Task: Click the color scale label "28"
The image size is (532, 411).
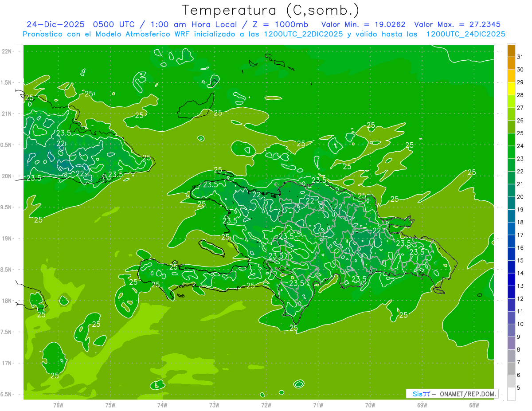Action: pyautogui.click(x=520, y=95)
